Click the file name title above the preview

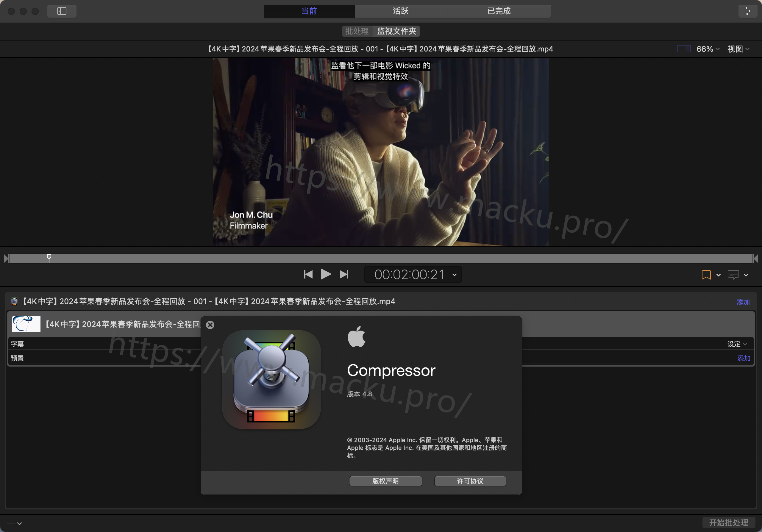[380, 49]
